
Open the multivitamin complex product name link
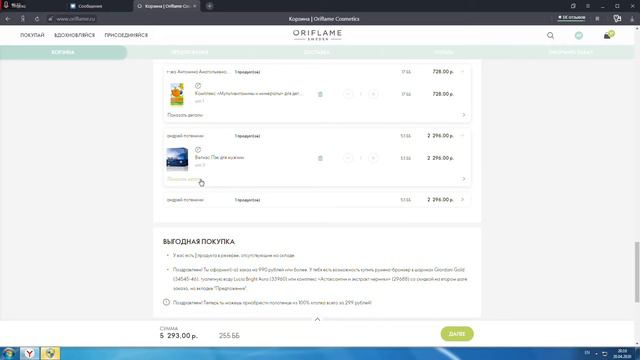tap(248, 93)
